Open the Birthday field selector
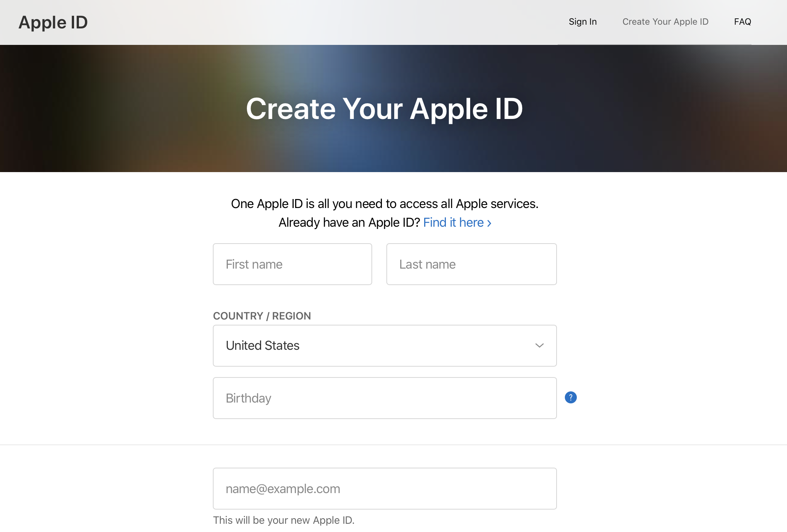This screenshot has width=787, height=532. (x=385, y=398)
